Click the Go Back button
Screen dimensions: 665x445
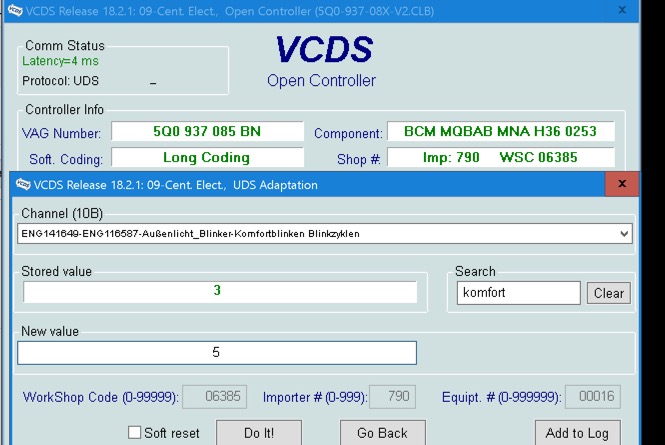pyautogui.click(x=383, y=432)
